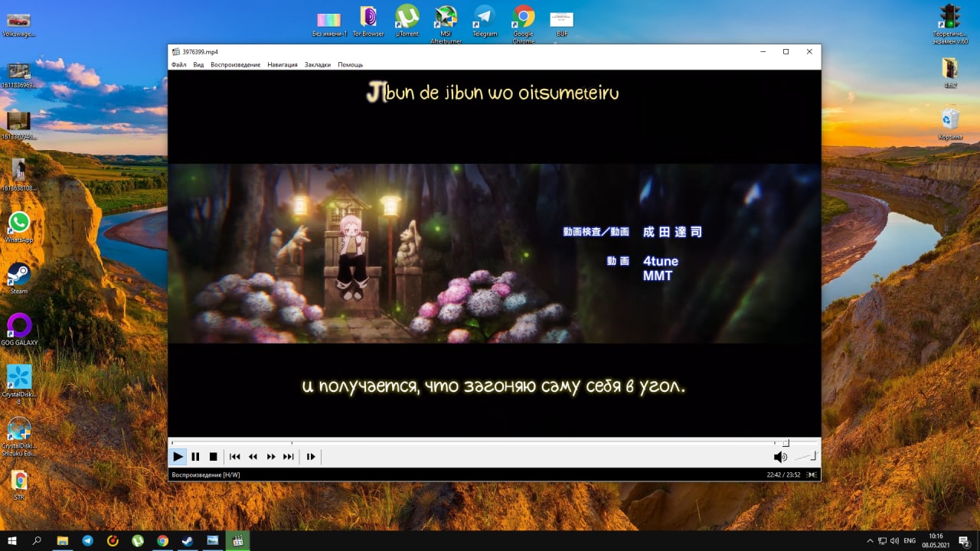Adjust the player volume slider
The height and width of the screenshot is (551, 980).
[805, 457]
